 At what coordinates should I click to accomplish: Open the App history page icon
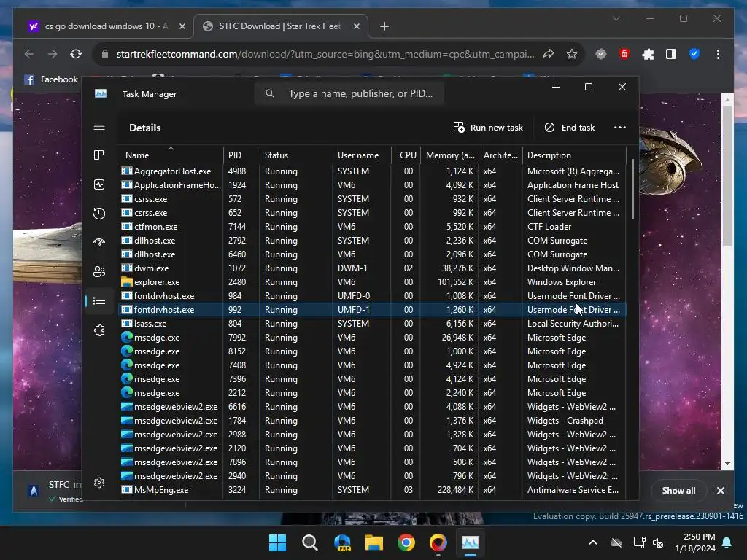[x=99, y=214]
